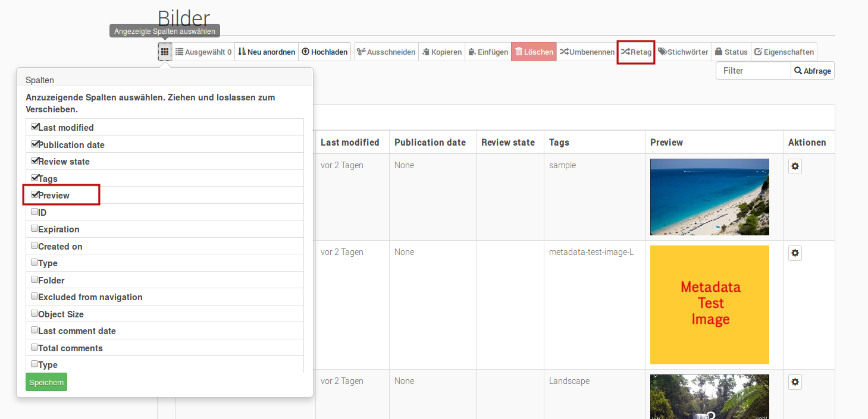868x419 pixels.
Task: Open the Ausgewählt selection dropdown
Action: coord(203,51)
